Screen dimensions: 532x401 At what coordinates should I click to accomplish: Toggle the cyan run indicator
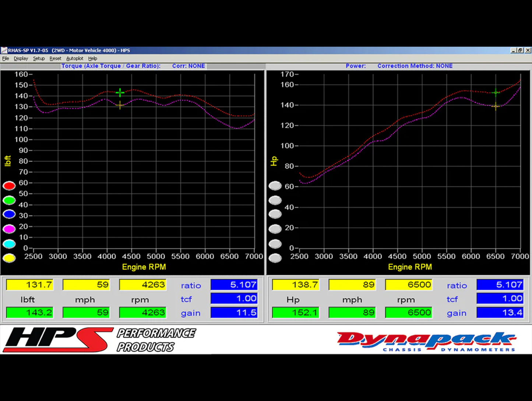click(9, 243)
